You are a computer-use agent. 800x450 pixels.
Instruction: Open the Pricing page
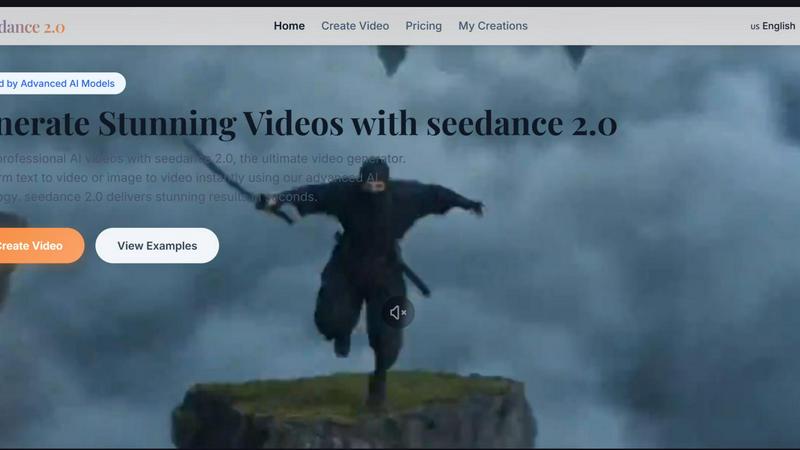423,26
